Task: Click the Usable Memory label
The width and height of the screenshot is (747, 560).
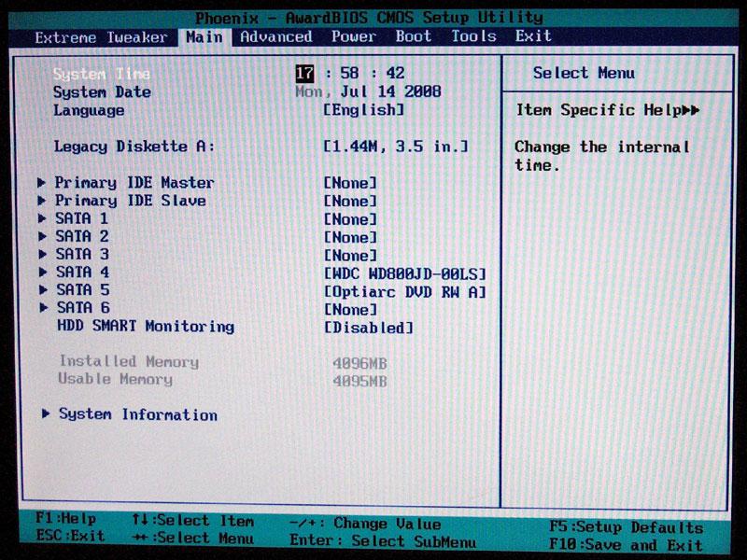Action: click(x=115, y=379)
